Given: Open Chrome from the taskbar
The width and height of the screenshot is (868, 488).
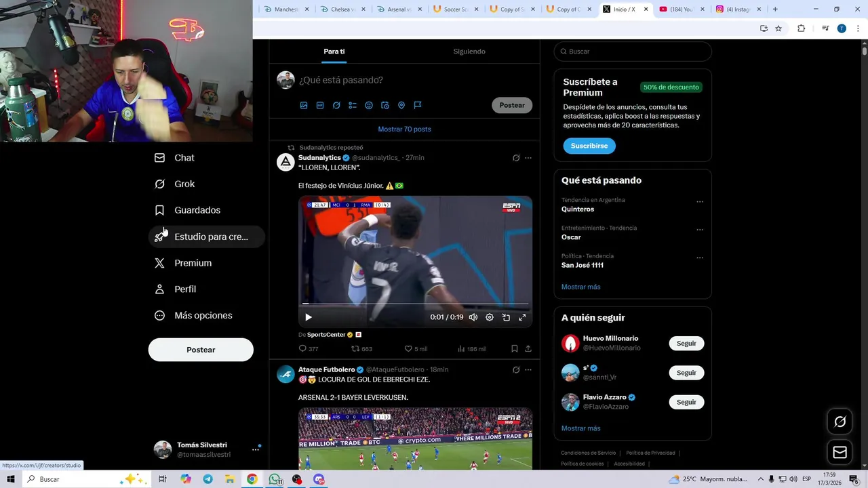Looking at the screenshot, I should point(252,479).
